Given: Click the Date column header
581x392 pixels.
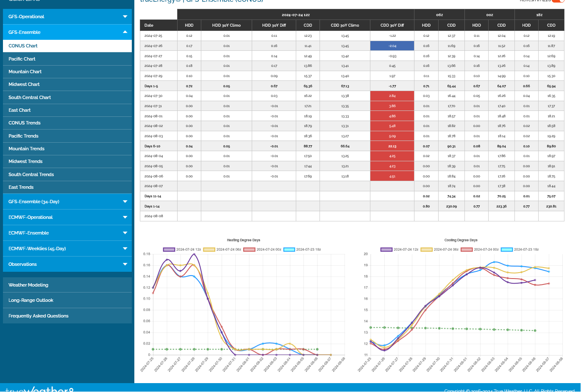Looking at the screenshot, I should pos(158,25).
